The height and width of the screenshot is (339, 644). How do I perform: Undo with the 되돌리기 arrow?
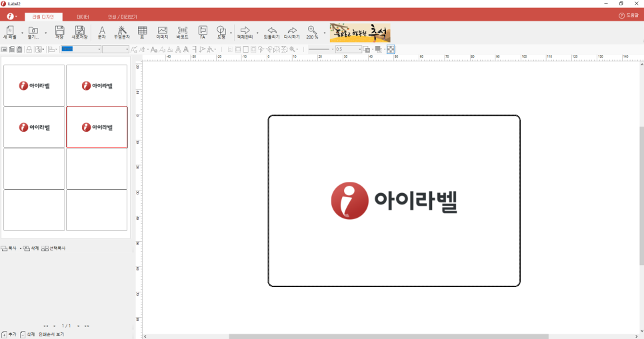click(271, 32)
